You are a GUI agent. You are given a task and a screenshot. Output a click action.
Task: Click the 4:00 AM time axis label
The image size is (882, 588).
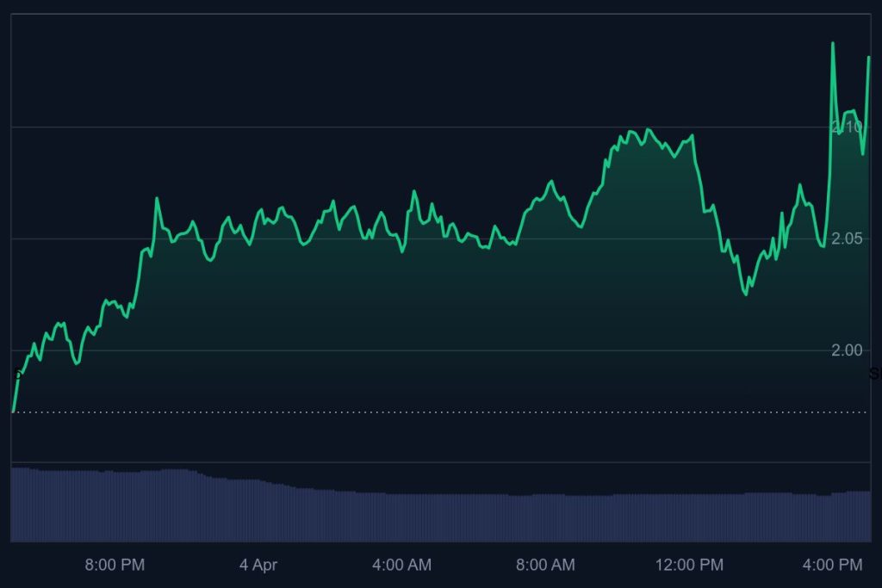[x=401, y=565]
